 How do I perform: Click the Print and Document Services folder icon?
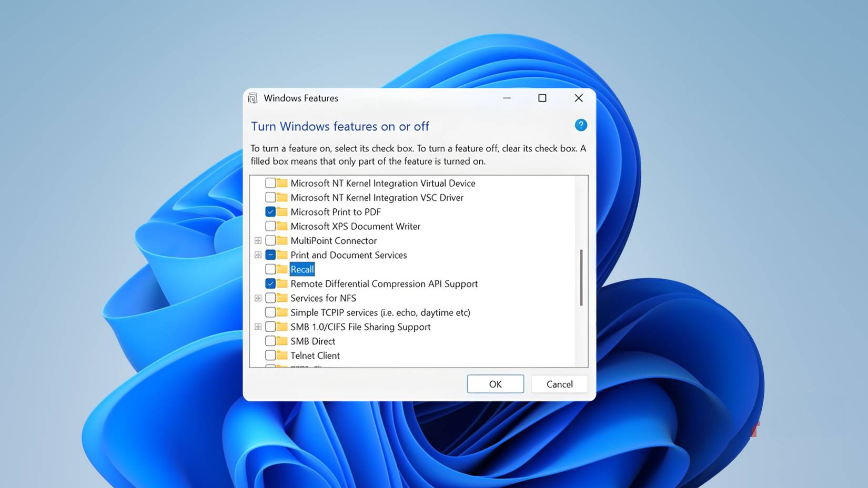point(282,255)
